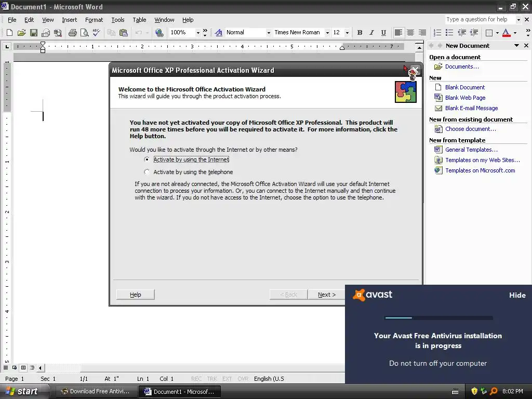Click the Styles and Formatting icon
This screenshot has height=399, width=532.
(x=219, y=33)
